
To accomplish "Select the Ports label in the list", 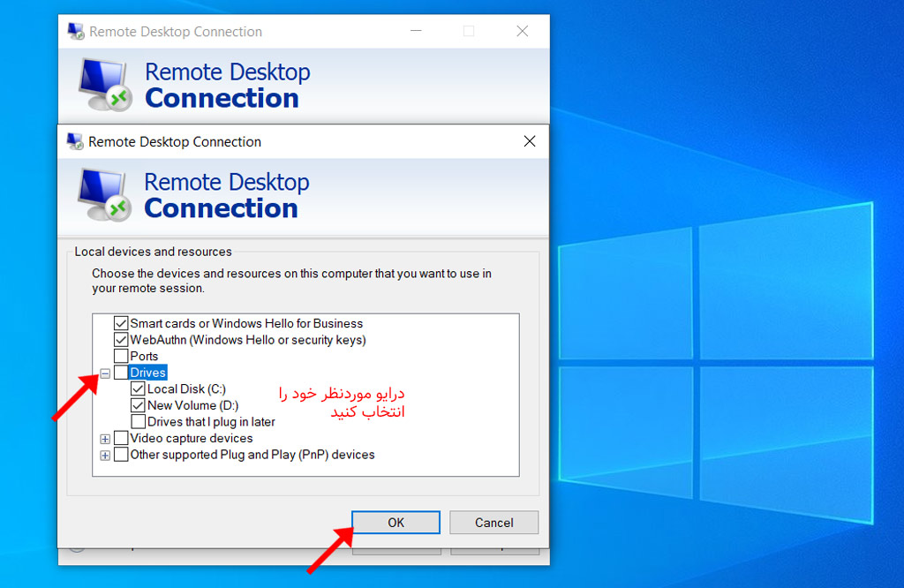I will (x=144, y=356).
